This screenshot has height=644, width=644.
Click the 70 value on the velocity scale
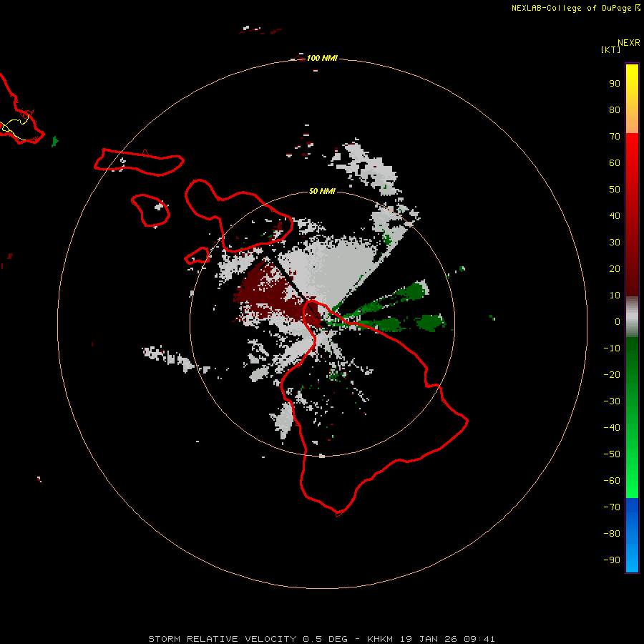click(615, 137)
